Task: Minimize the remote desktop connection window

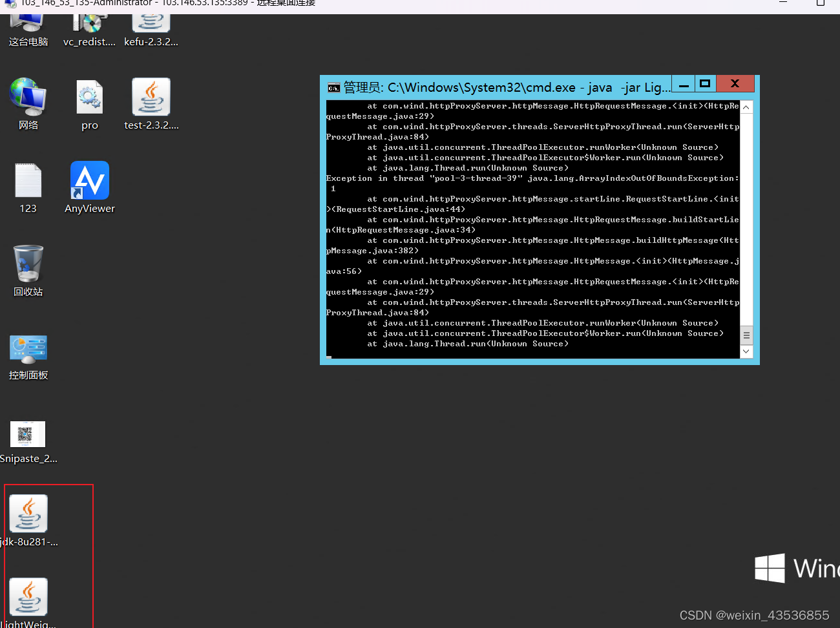Action: pyautogui.click(x=783, y=3)
